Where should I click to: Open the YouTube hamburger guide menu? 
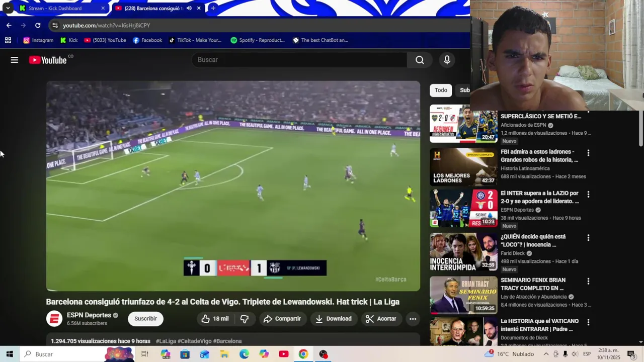click(14, 60)
